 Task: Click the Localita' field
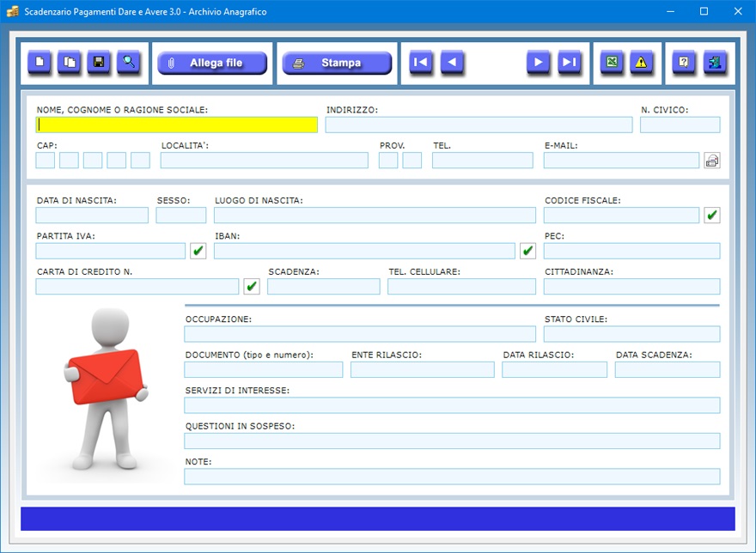[265, 161]
